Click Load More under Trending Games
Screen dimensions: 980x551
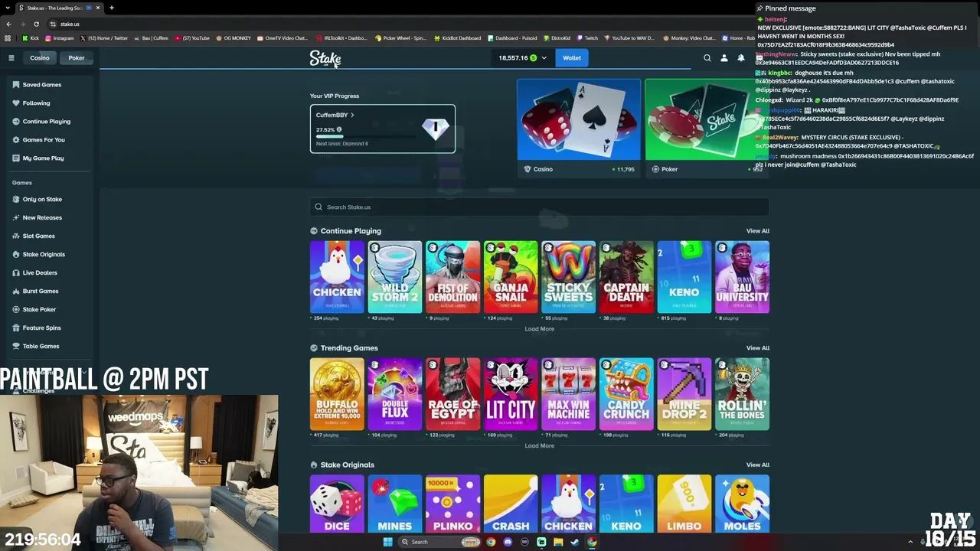pos(540,446)
